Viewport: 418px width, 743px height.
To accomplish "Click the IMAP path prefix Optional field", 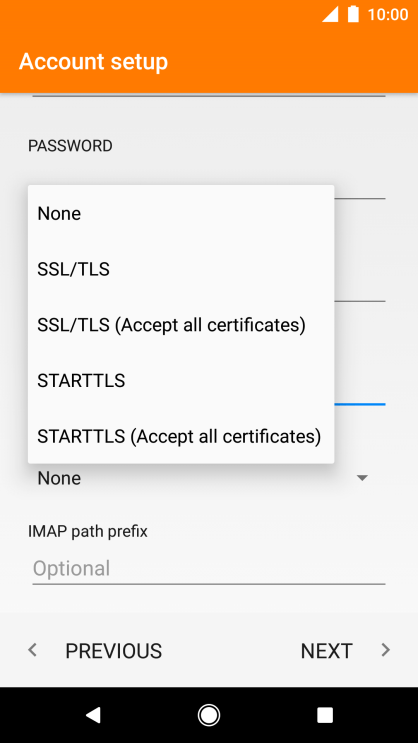I will (209, 569).
